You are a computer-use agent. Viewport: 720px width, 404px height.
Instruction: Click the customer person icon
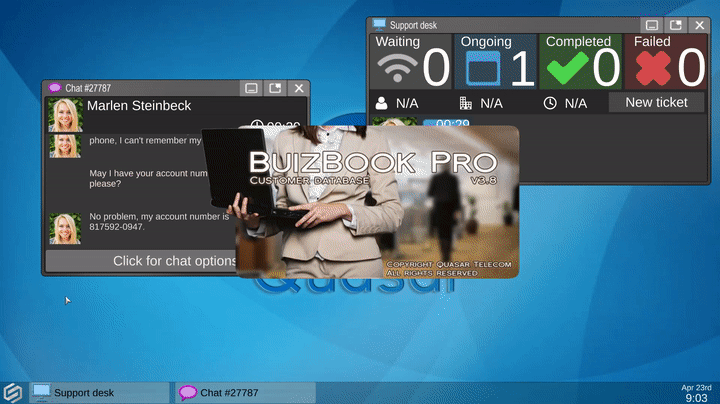coord(380,103)
